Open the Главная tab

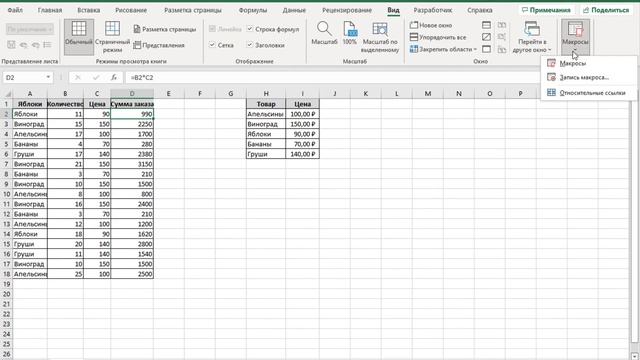click(50, 10)
